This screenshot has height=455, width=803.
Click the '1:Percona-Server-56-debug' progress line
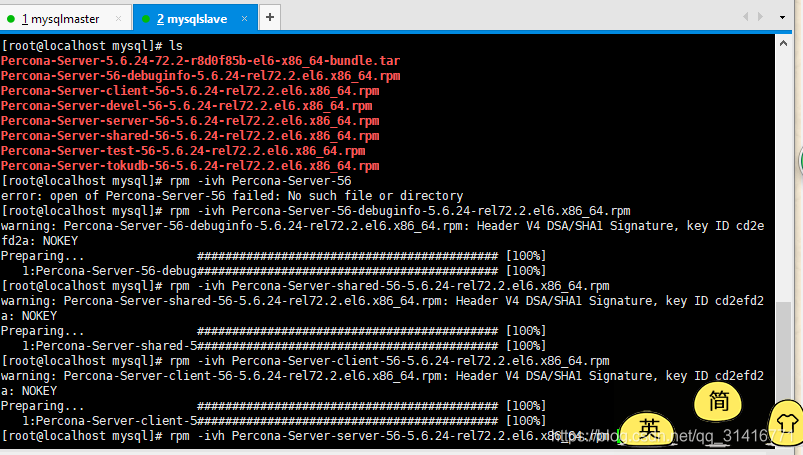pos(284,271)
